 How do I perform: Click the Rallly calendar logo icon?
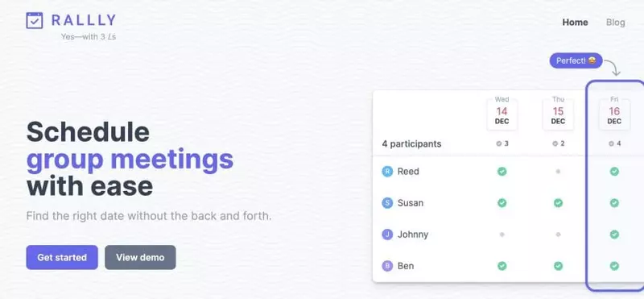(35, 21)
